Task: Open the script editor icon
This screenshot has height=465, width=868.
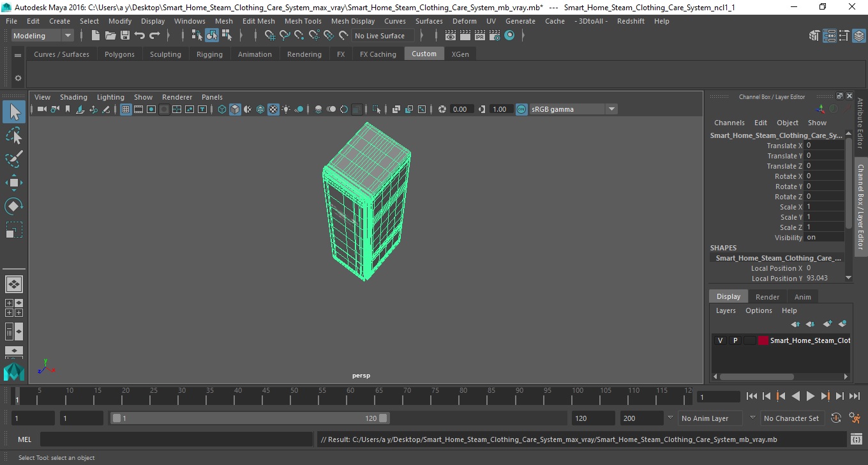Action: (x=857, y=439)
